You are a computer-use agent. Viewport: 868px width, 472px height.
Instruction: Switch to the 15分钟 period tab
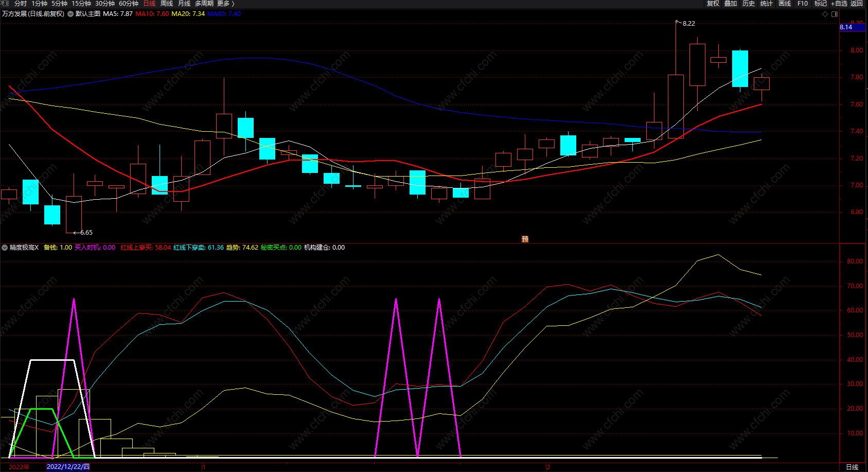point(81,4)
